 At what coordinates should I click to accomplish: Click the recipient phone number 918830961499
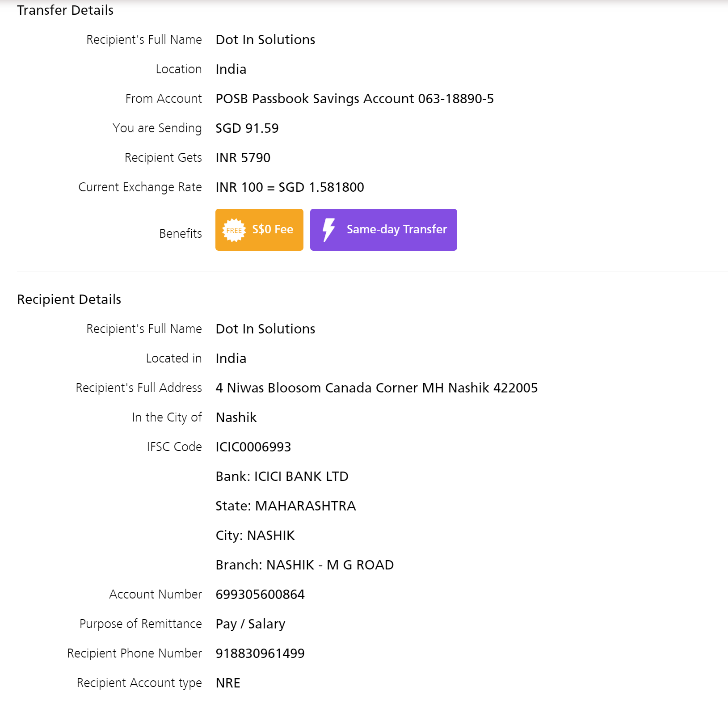[260, 653]
